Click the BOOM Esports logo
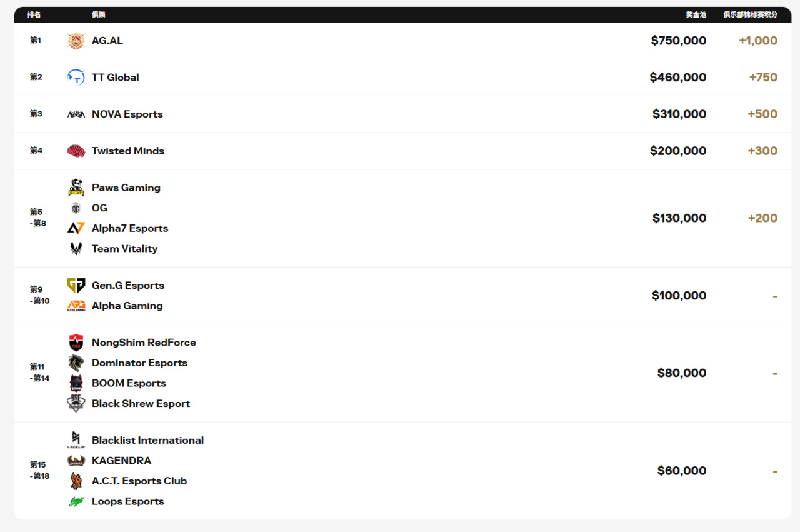800x532 pixels. pos(76,383)
